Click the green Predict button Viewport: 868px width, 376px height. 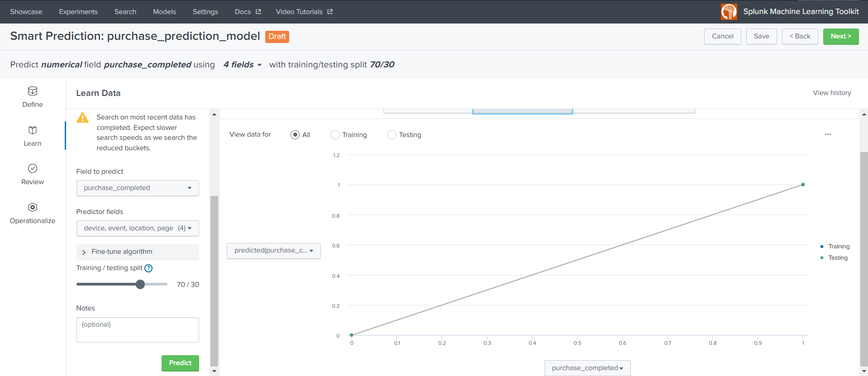[x=180, y=363]
